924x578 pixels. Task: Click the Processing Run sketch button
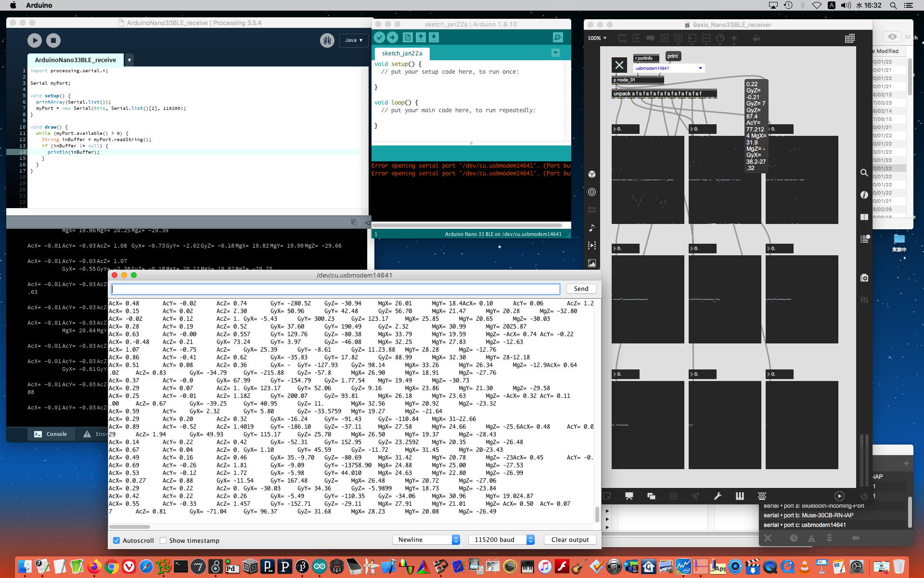35,40
